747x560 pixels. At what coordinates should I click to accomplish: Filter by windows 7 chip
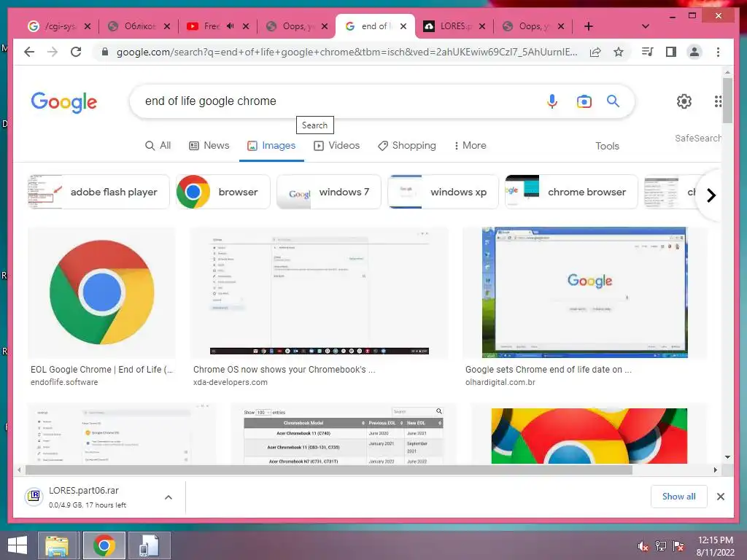coord(329,192)
